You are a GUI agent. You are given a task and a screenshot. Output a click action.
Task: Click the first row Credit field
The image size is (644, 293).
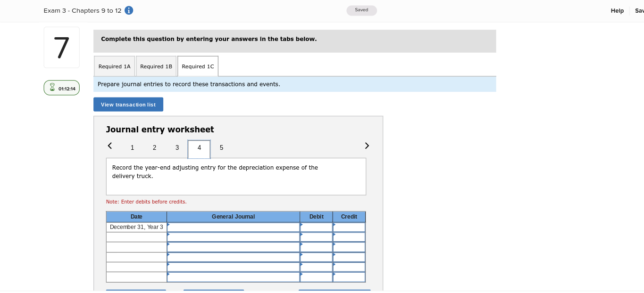click(x=349, y=227)
